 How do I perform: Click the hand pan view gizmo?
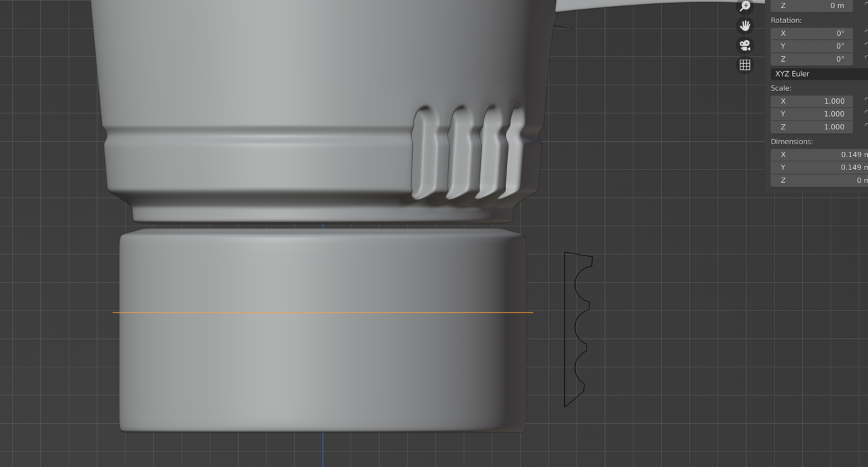click(745, 26)
